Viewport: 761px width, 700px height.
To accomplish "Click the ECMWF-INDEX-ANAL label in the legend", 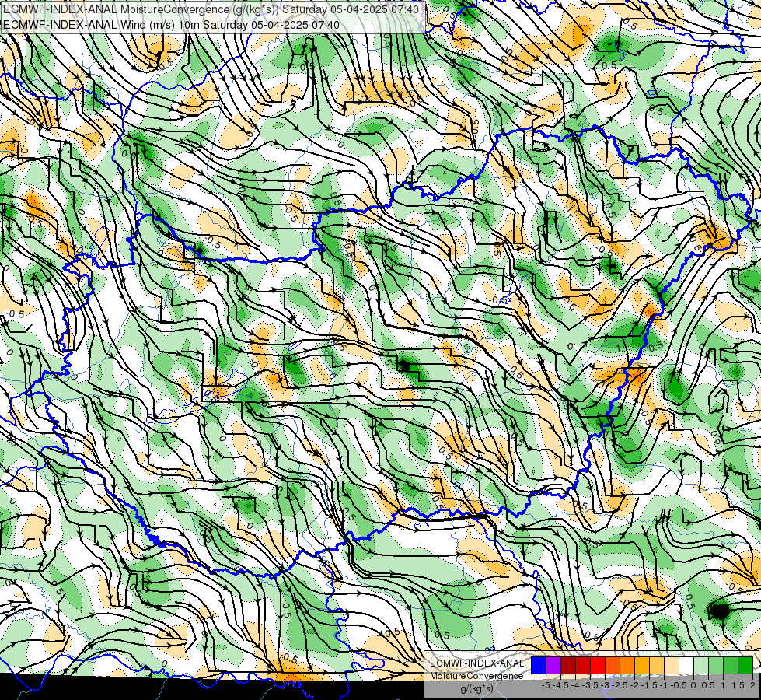I will tap(477, 663).
